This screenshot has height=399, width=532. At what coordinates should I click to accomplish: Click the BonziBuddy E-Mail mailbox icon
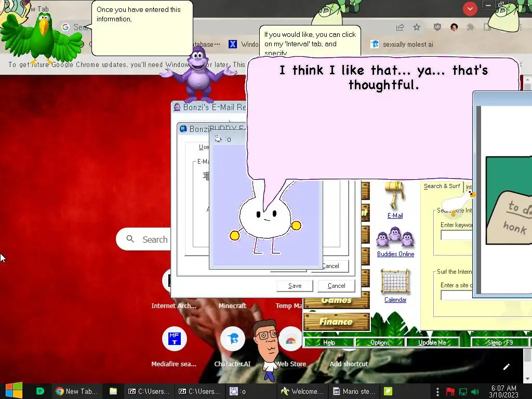click(395, 195)
